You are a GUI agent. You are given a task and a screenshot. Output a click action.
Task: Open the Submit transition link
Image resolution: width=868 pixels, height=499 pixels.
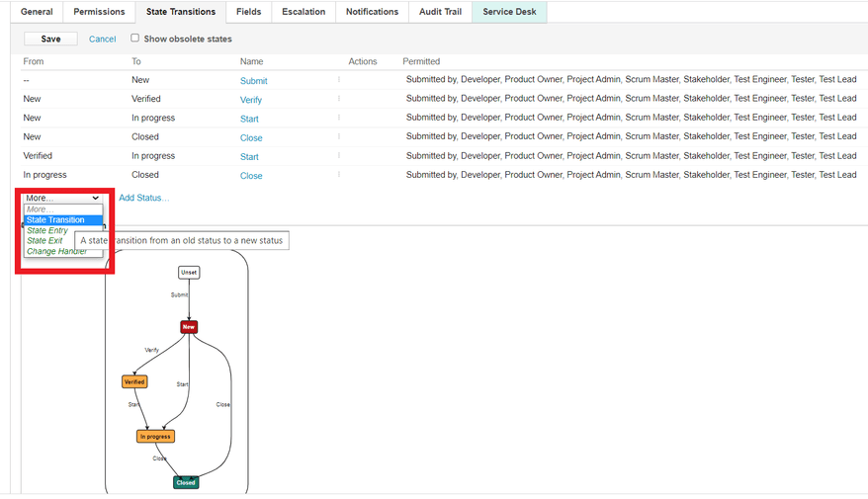point(253,81)
